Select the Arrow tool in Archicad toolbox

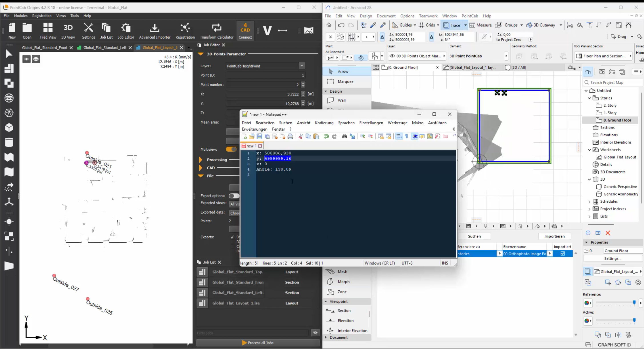coord(347,71)
